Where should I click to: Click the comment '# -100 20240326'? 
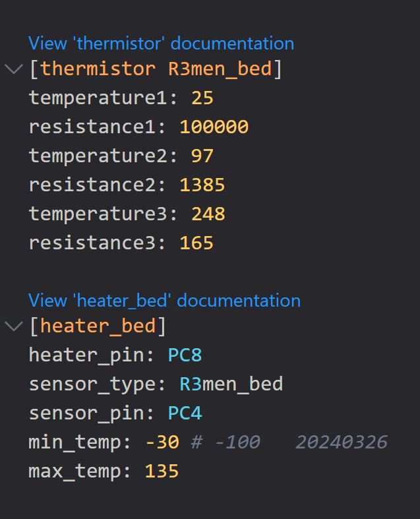[289, 443]
